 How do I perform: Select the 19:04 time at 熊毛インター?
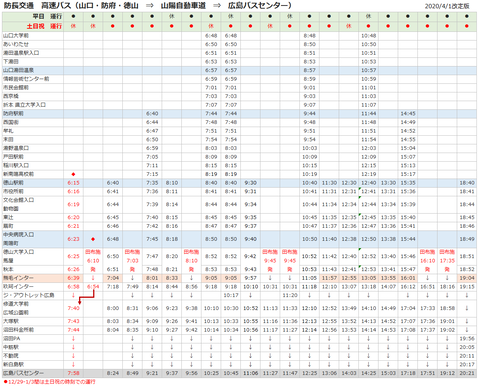tap(467, 278)
